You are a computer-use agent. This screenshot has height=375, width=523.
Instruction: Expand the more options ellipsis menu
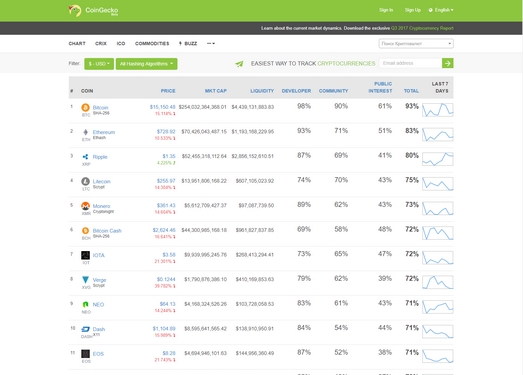(211, 43)
